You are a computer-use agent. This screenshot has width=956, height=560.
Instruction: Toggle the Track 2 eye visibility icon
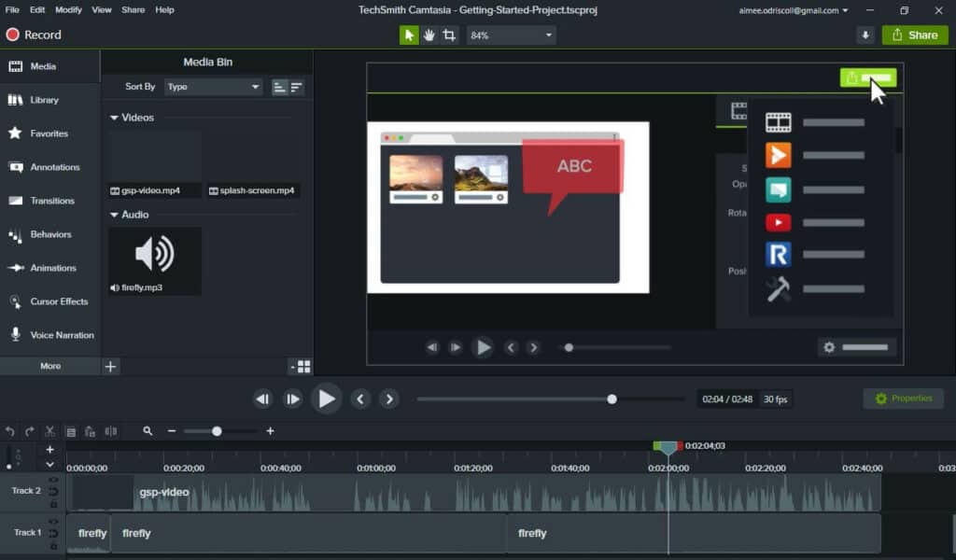pyautogui.click(x=53, y=480)
